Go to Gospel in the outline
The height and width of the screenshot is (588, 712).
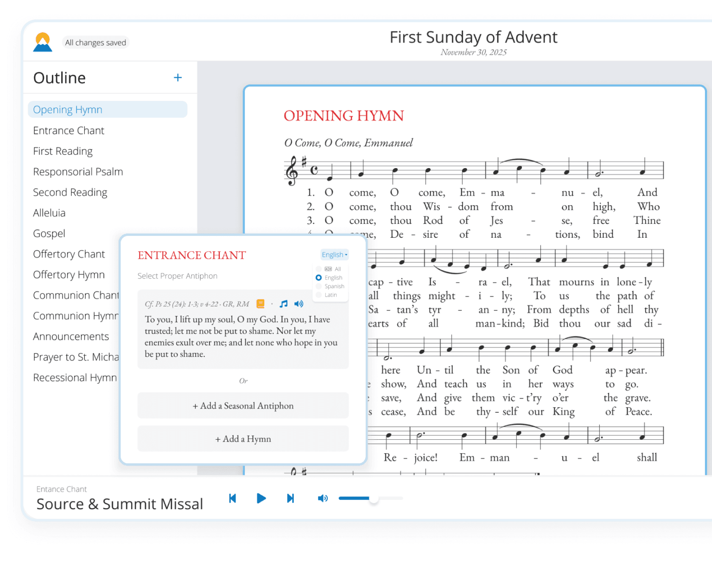point(49,234)
